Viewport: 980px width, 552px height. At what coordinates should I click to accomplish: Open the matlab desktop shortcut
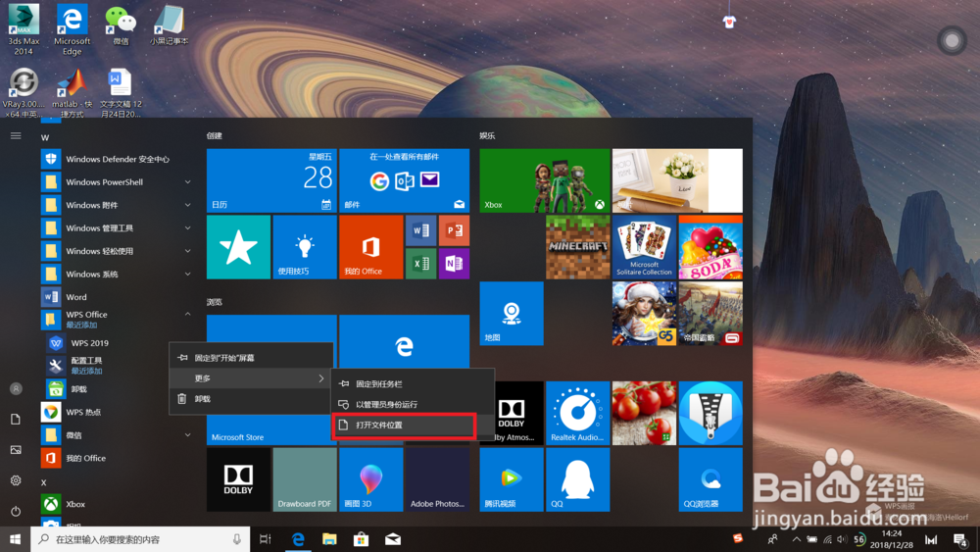[72, 92]
